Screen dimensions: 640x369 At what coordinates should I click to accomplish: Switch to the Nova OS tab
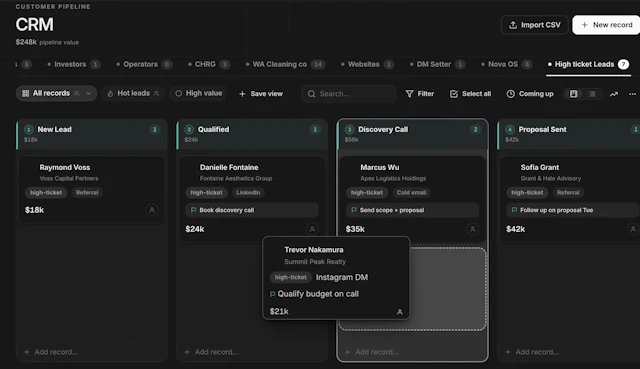pos(507,64)
